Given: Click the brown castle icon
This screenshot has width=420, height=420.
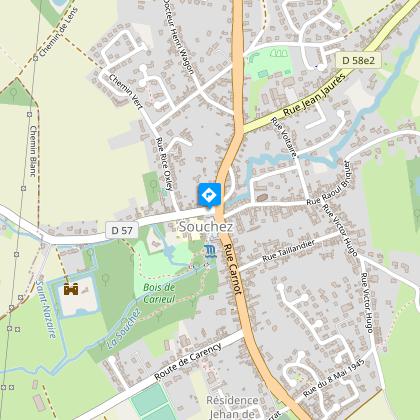Looking at the screenshot, I should pos(71,289).
